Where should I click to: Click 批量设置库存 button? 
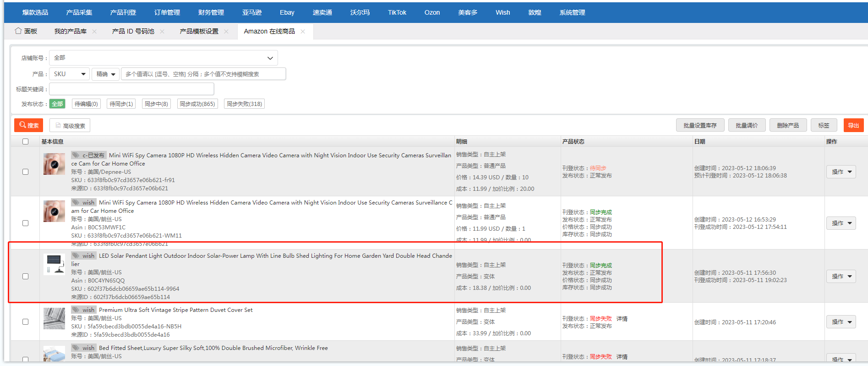[700, 125]
